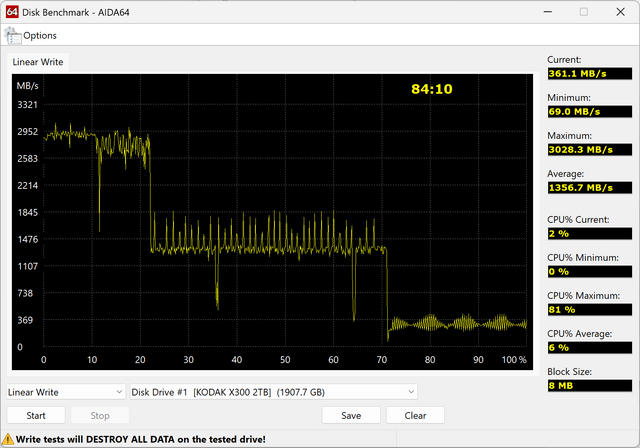The image size is (640, 448).
Task: Click the Options menu icon
Action: click(13, 36)
